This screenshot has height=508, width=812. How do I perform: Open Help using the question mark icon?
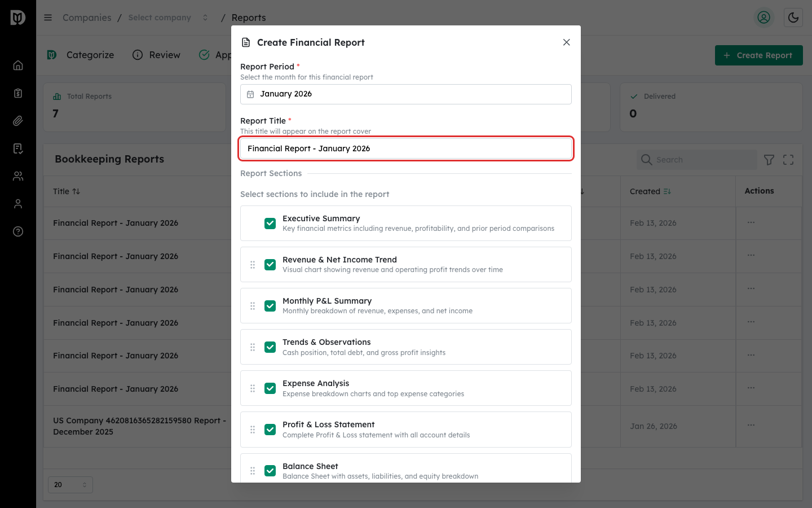(18, 231)
